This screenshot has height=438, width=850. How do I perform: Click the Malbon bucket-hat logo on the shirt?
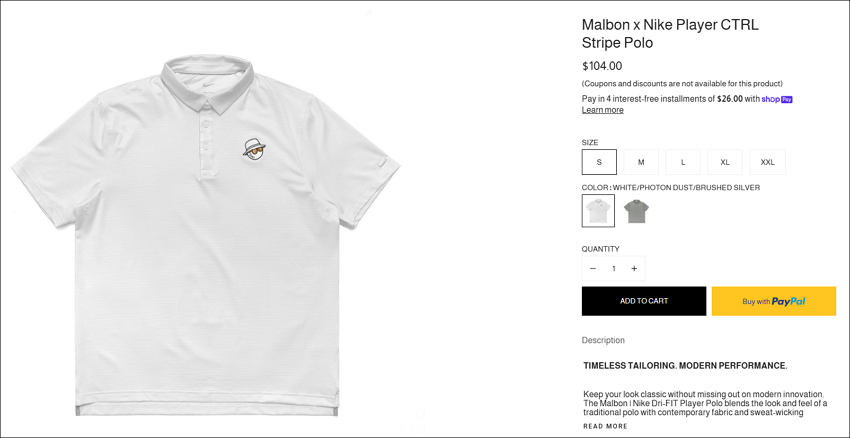click(x=255, y=149)
